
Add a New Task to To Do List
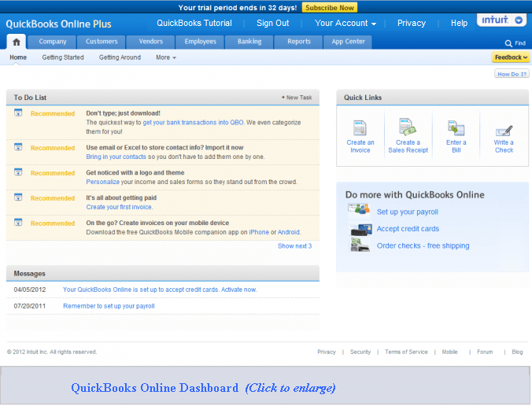click(297, 98)
